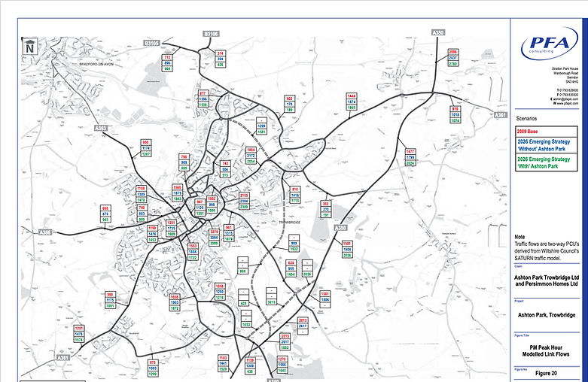Select the B3105 road label
The image size is (588, 382).
152,43
